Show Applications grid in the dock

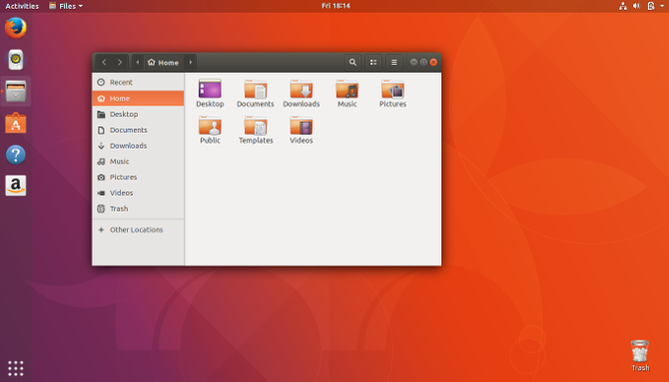(x=16, y=368)
